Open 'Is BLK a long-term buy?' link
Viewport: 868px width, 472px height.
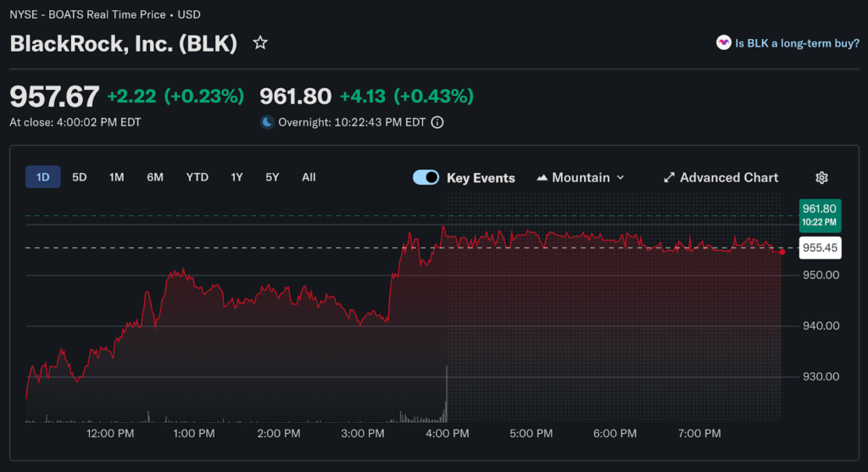[797, 43]
